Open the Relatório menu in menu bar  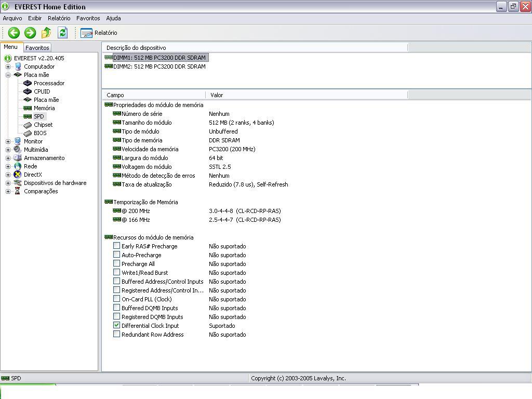(59, 18)
